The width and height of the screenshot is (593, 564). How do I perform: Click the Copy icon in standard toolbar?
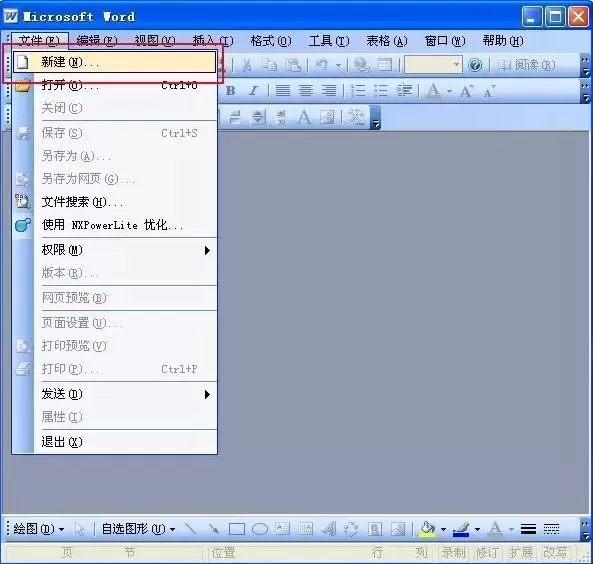(269, 65)
